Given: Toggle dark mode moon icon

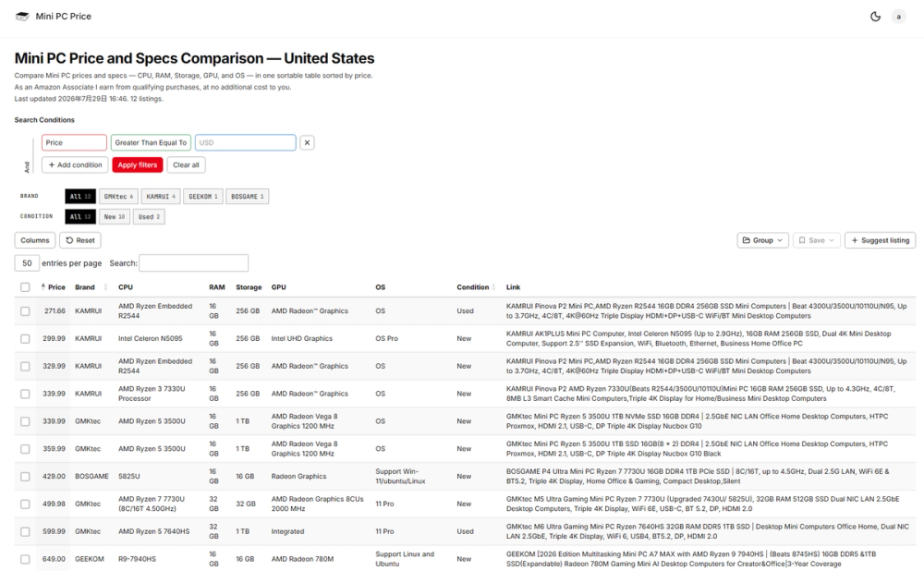Looking at the screenshot, I should (x=875, y=17).
